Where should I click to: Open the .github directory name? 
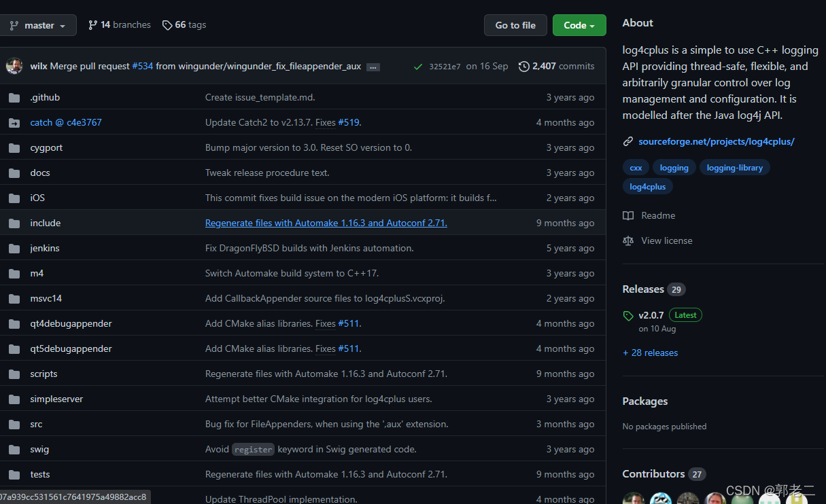[x=45, y=98]
